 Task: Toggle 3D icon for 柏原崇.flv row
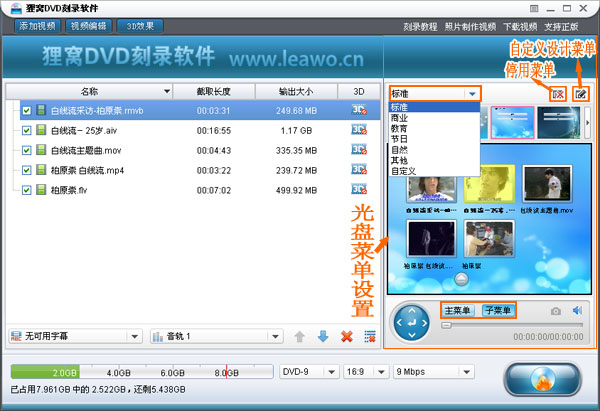pyautogui.click(x=359, y=190)
